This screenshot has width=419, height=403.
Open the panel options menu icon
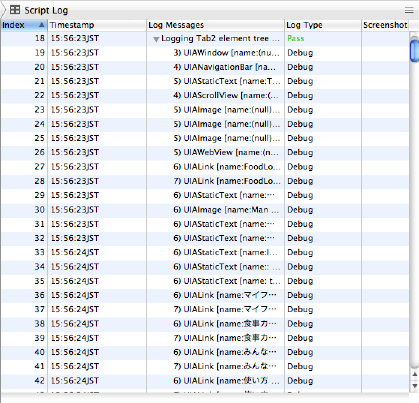point(409,11)
